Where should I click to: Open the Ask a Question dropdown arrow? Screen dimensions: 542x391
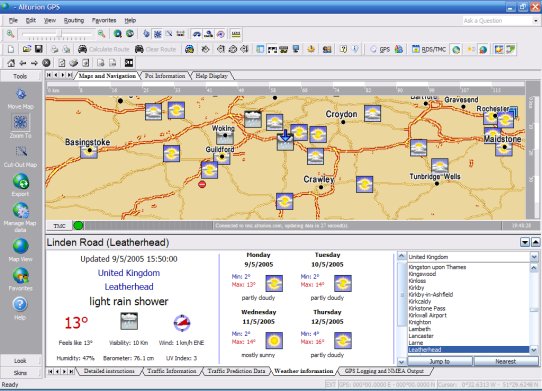[535, 21]
